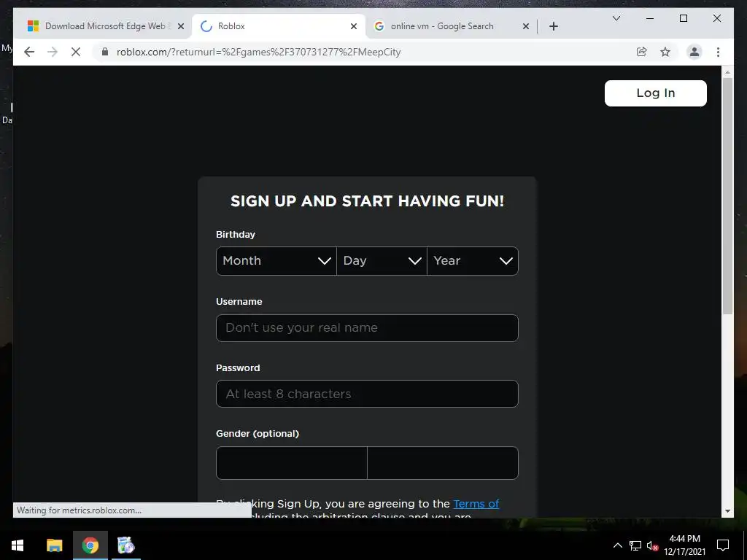
Task: Expand the Year birthday dropdown
Action: 473,261
